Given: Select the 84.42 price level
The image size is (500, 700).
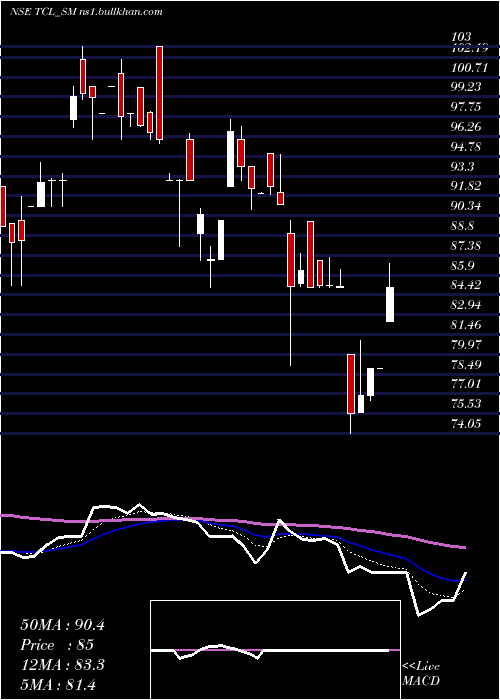Looking at the screenshot, I should tap(467, 285).
